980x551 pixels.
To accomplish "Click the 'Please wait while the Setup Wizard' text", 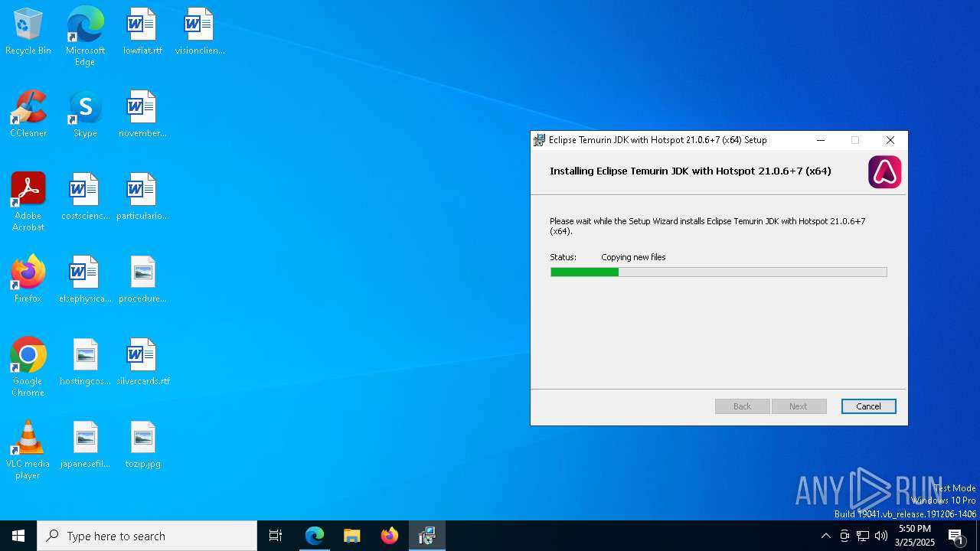I will pyautogui.click(x=707, y=226).
